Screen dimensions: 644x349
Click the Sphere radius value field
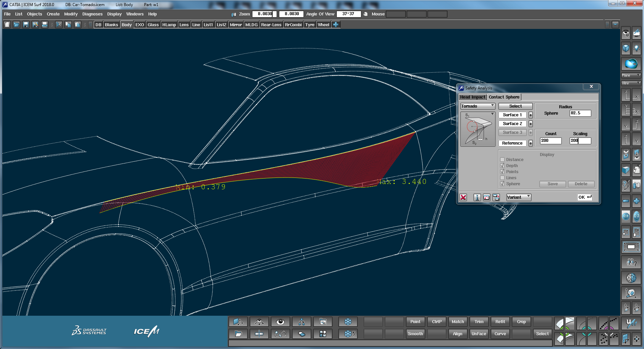(580, 113)
